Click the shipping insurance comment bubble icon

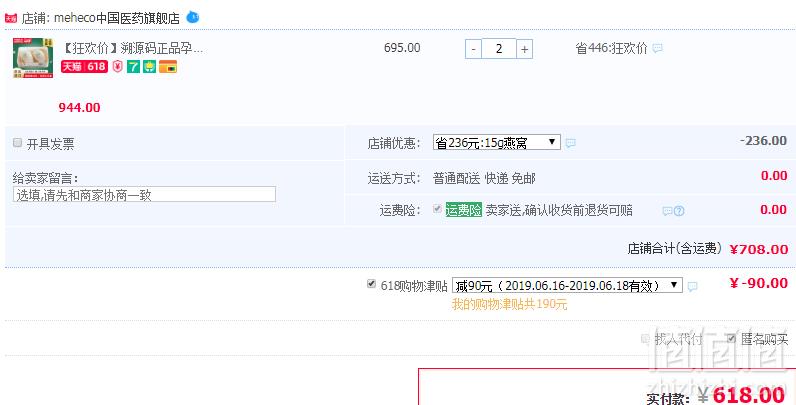click(668, 211)
